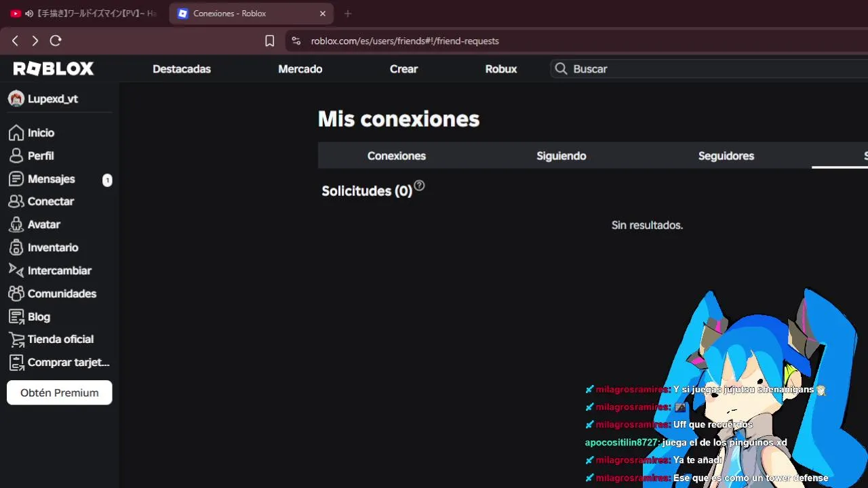Reload the page
Viewport: 868px width, 488px height.
pos(56,41)
